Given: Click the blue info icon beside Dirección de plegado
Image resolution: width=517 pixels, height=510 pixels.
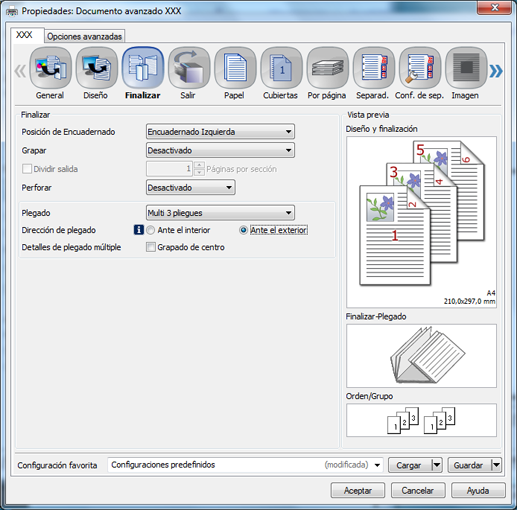Looking at the screenshot, I should coord(139,230).
